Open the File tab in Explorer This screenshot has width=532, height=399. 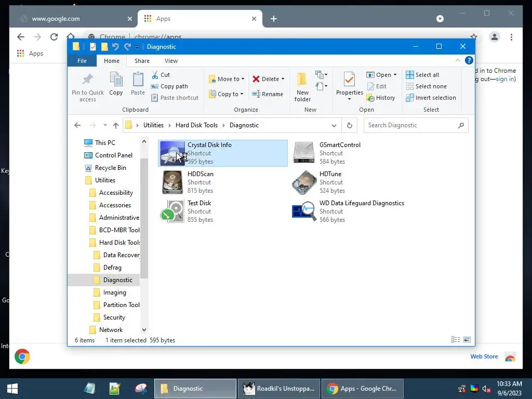click(x=82, y=61)
